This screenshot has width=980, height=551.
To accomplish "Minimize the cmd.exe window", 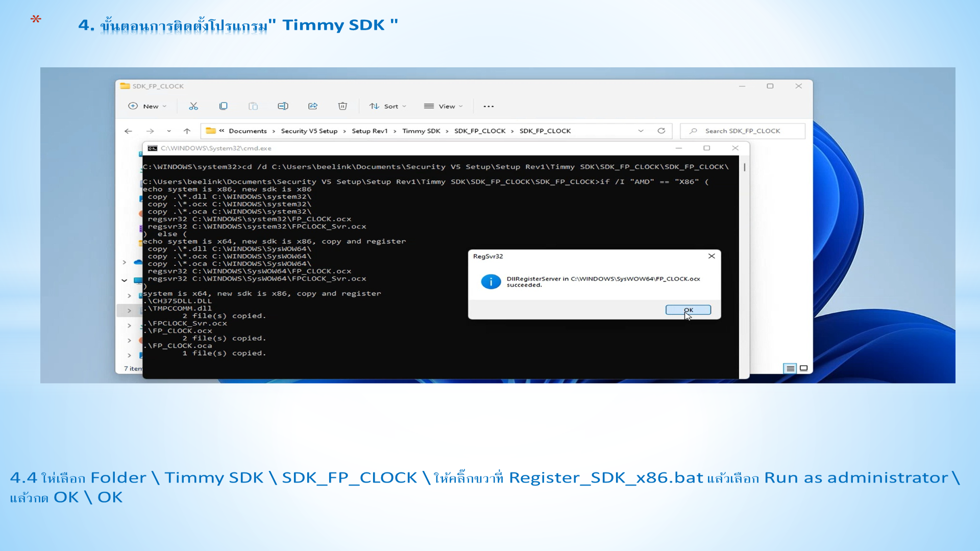I will coord(679,148).
